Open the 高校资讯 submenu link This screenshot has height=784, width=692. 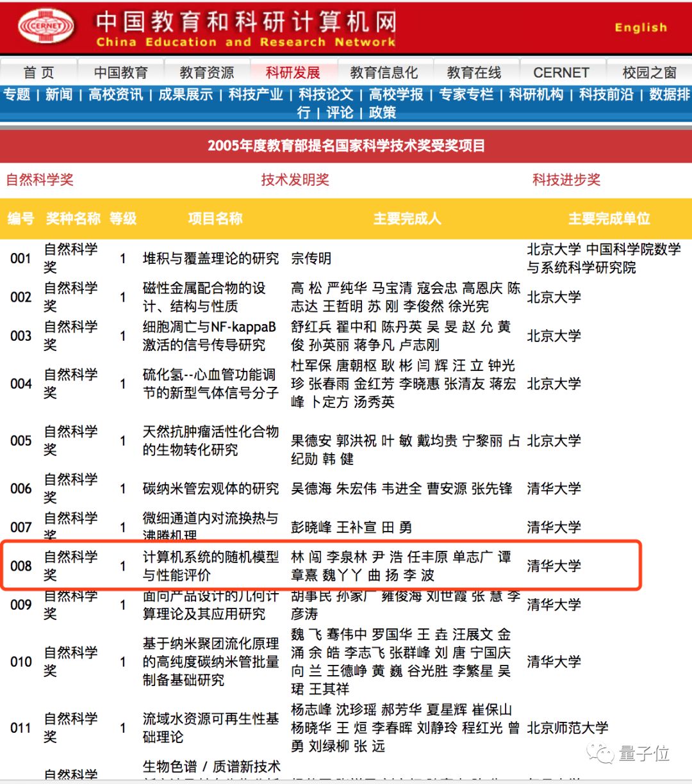(x=116, y=95)
